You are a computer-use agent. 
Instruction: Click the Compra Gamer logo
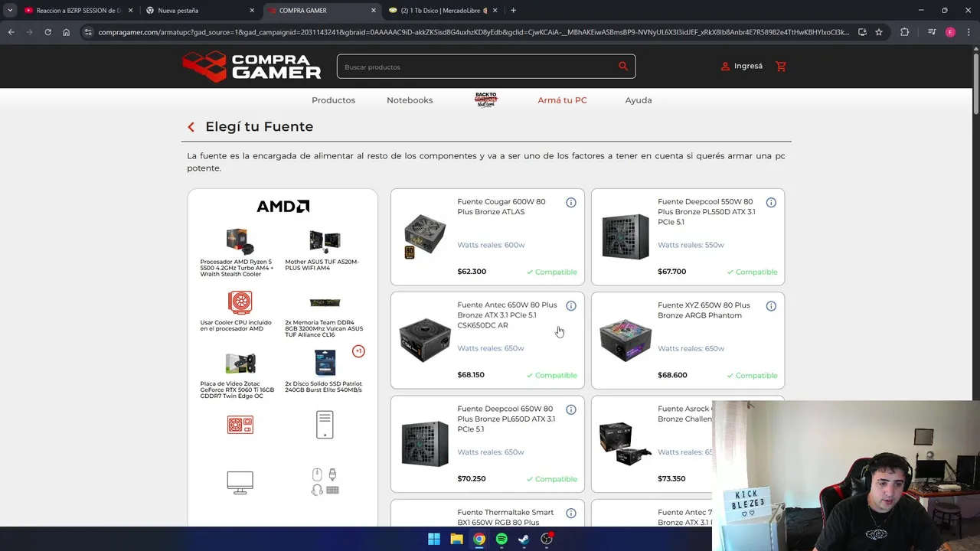[x=252, y=67]
